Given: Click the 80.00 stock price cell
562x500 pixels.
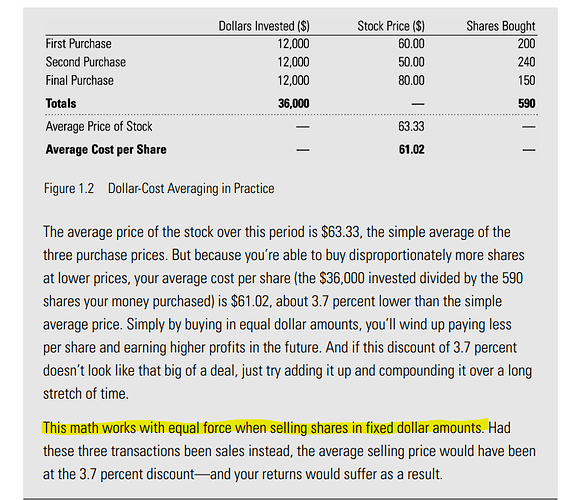Looking at the screenshot, I should 411,80.
